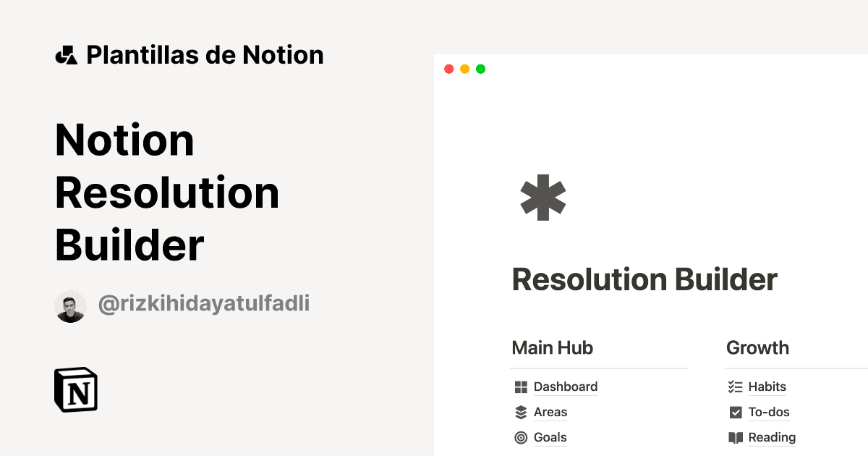Open the Dashboard link
This screenshot has width=868, height=456.
tap(565, 387)
